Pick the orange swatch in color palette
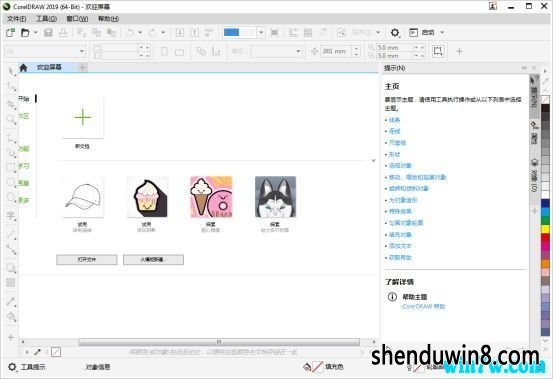The width and height of the screenshot is (553, 379). 545,263
